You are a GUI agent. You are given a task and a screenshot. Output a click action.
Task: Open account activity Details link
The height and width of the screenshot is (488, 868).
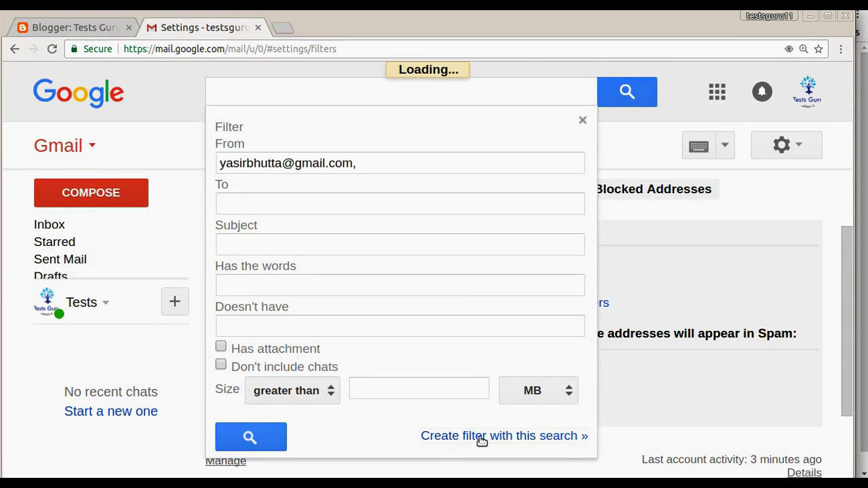click(804, 472)
